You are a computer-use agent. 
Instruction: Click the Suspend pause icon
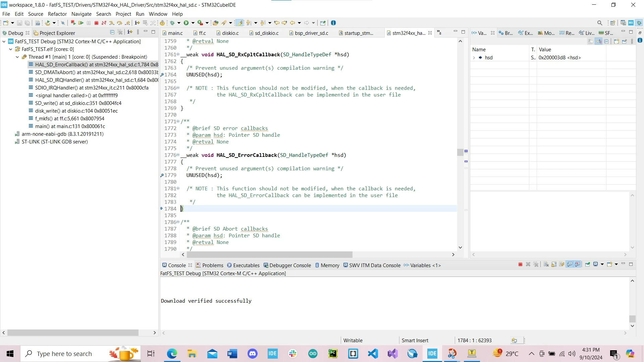pyautogui.click(x=89, y=23)
